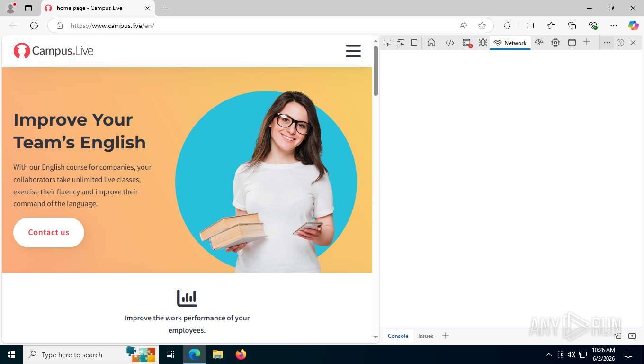The width and height of the screenshot is (644, 364).
Task: Expand the Quick View drawer
Action: (632, 336)
